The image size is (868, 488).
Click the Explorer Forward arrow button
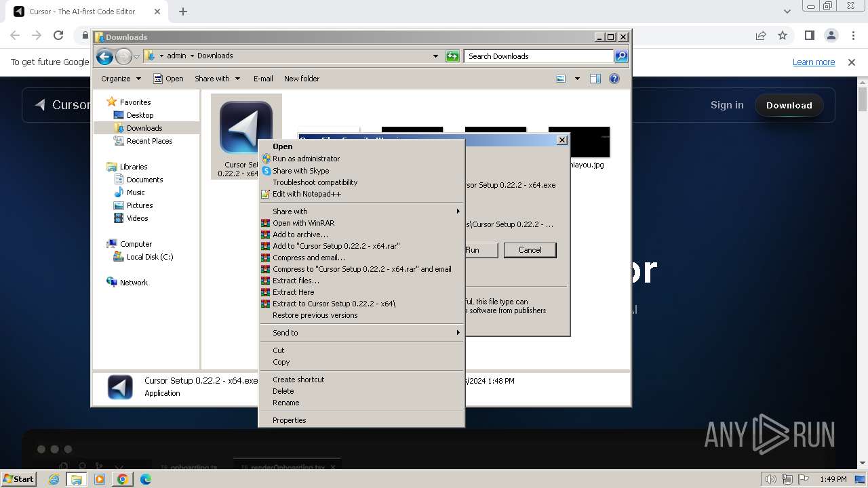[x=123, y=56]
